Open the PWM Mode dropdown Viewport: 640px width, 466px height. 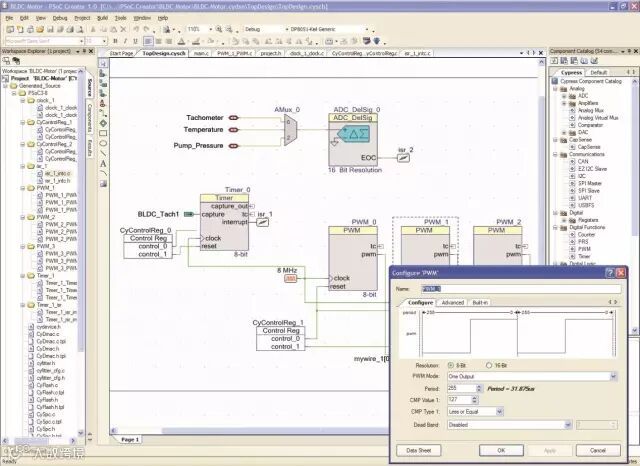pos(613,376)
